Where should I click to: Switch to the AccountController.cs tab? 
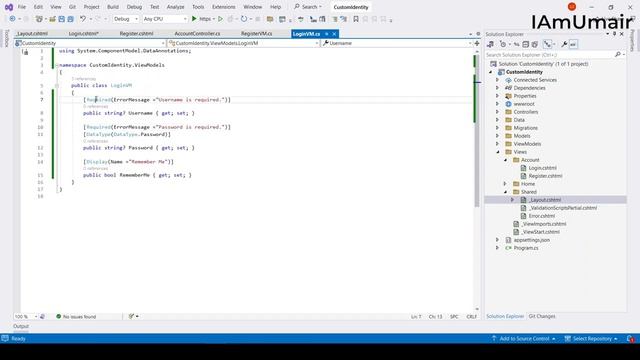pyautogui.click(x=197, y=34)
